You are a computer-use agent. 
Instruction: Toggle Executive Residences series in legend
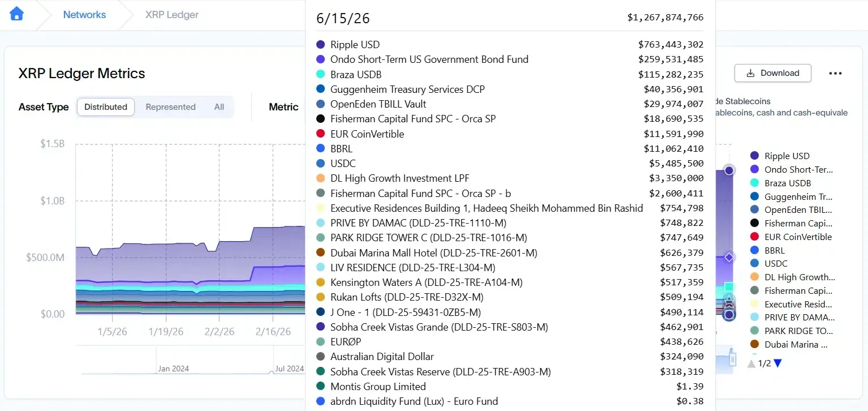[x=792, y=304]
